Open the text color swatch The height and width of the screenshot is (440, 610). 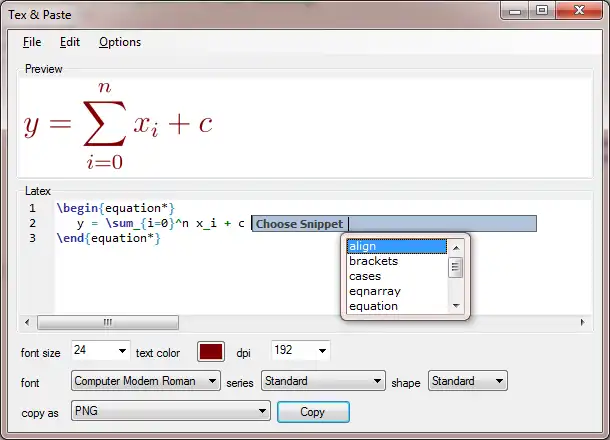pos(210,352)
